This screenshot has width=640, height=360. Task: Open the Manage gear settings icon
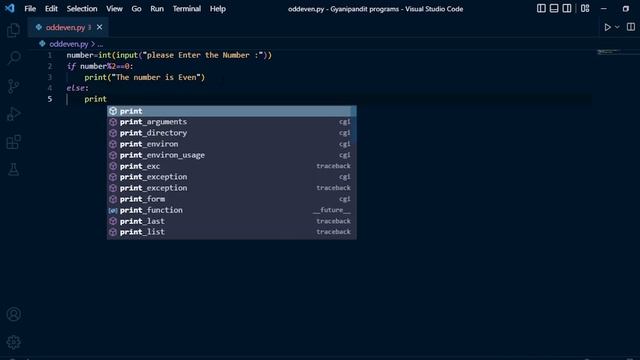tap(13, 342)
